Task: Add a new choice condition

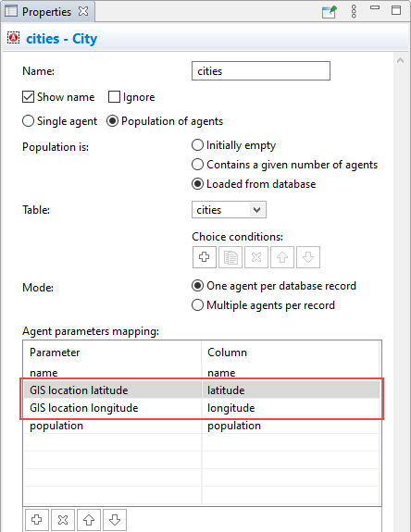Action: click(205, 257)
